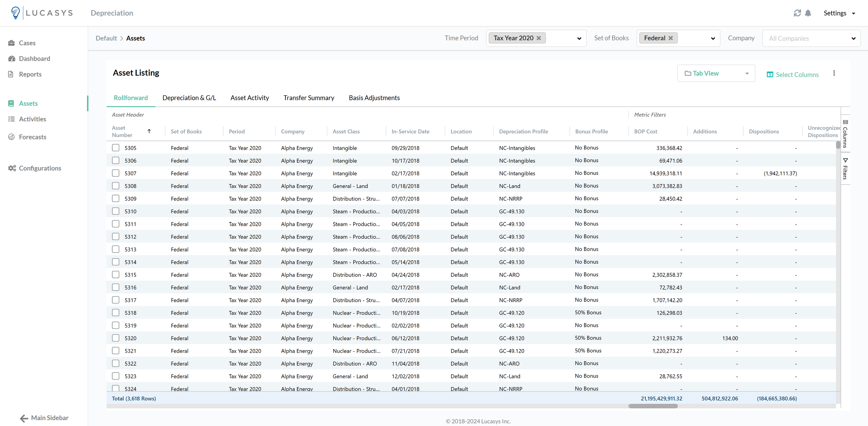868x426 pixels.
Task: Switch to the Depreciation & G/L tab
Action: coord(189,98)
